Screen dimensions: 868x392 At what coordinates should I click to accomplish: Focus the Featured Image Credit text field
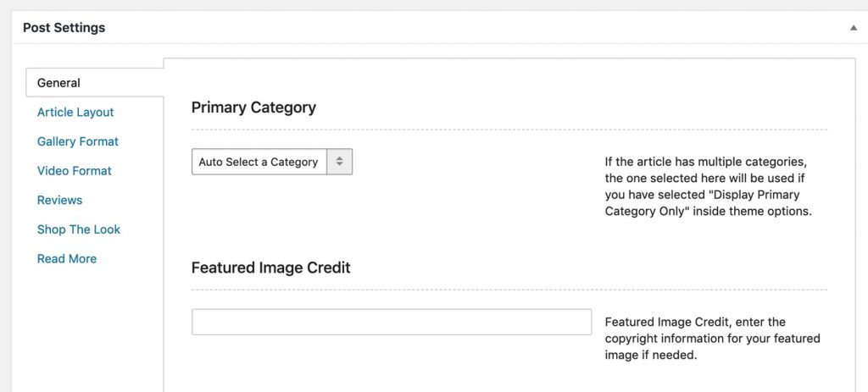coord(392,322)
